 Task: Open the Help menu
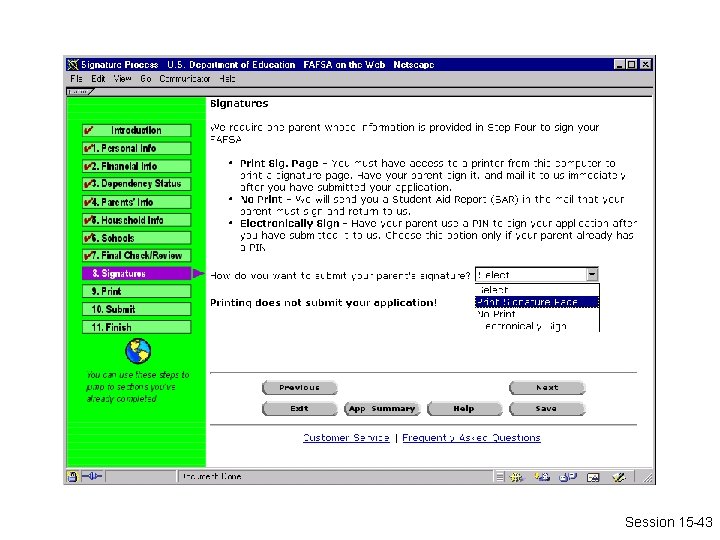pyautogui.click(x=227, y=79)
